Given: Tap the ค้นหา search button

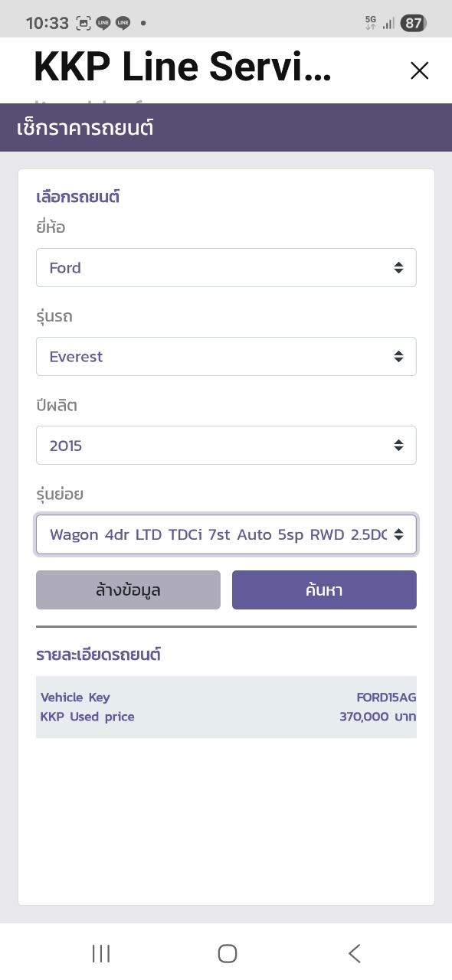Looking at the screenshot, I should (x=324, y=590).
